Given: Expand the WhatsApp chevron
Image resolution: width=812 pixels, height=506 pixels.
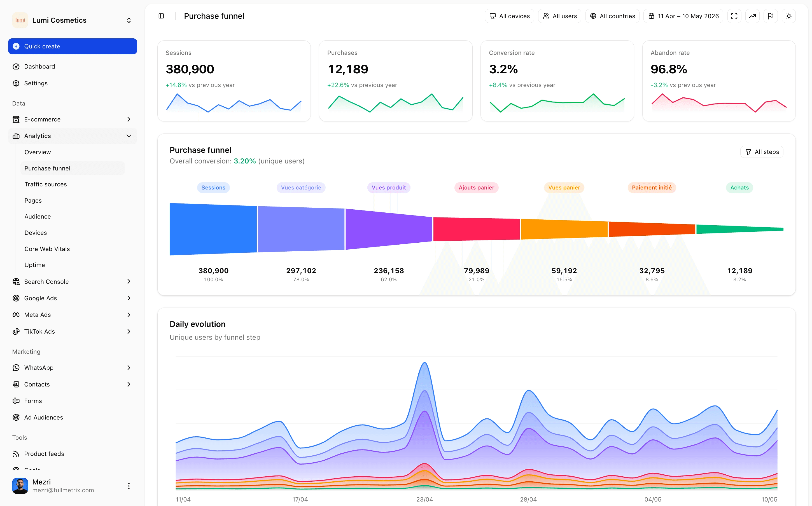Looking at the screenshot, I should pos(129,367).
